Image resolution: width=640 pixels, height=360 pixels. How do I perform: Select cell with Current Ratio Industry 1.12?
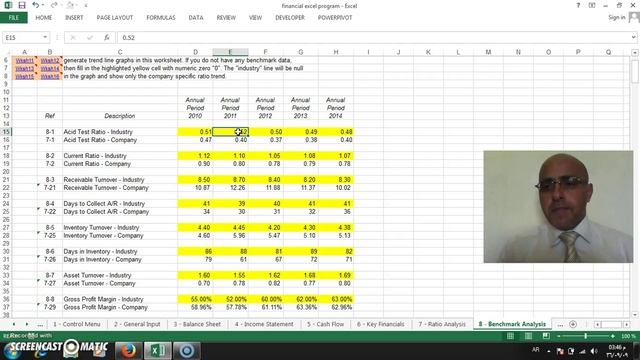click(195, 156)
